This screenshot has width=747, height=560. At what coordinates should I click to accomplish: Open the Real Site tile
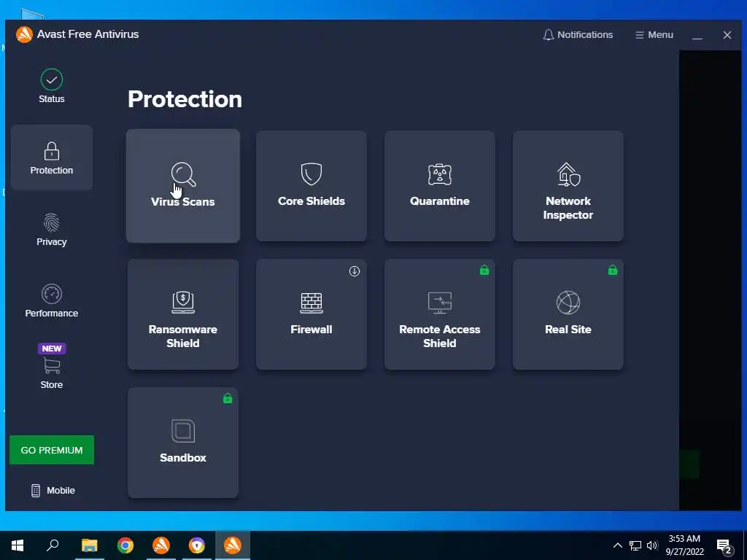568,314
